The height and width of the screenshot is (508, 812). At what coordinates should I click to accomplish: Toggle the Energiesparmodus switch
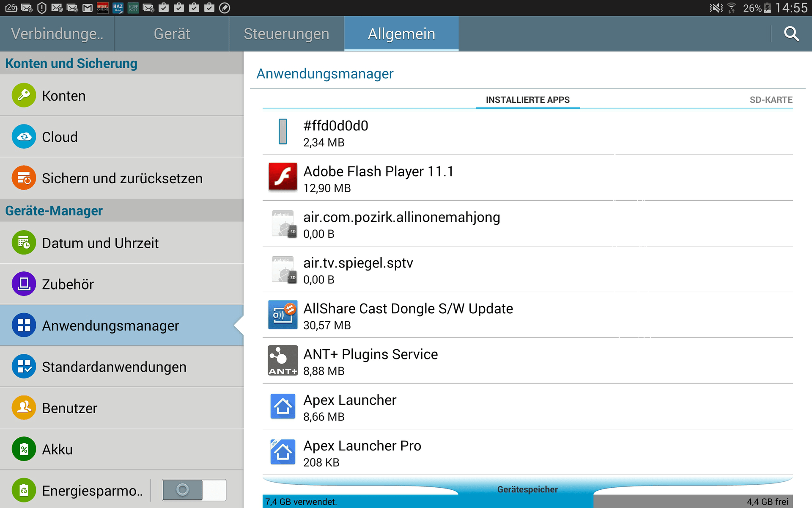tap(194, 490)
